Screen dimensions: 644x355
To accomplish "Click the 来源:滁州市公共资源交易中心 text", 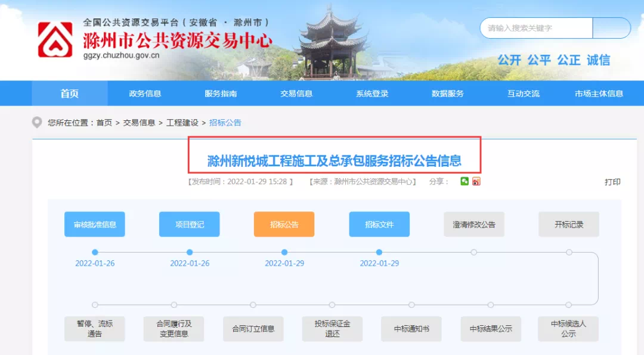I will (x=363, y=182).
